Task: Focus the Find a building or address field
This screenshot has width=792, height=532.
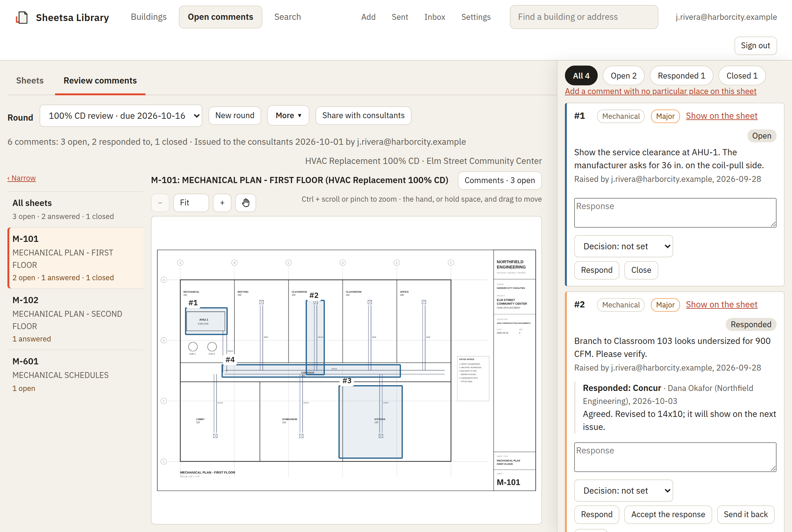Action: point(584,17)
